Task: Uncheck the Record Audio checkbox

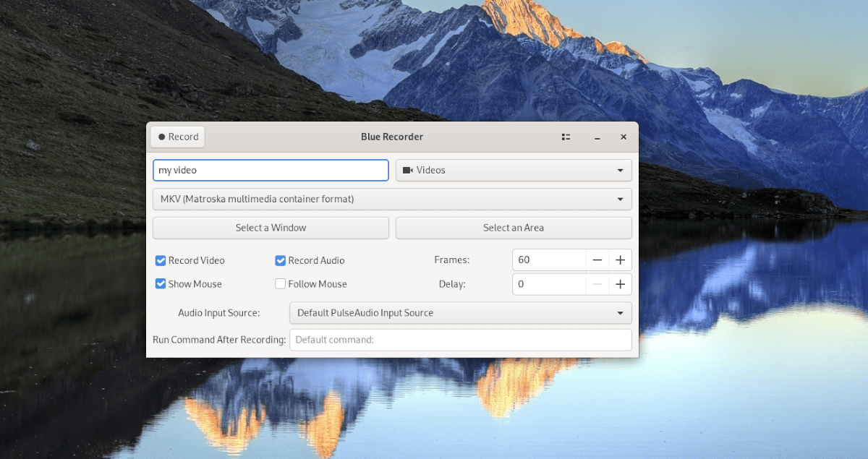Action: [281, 260]
